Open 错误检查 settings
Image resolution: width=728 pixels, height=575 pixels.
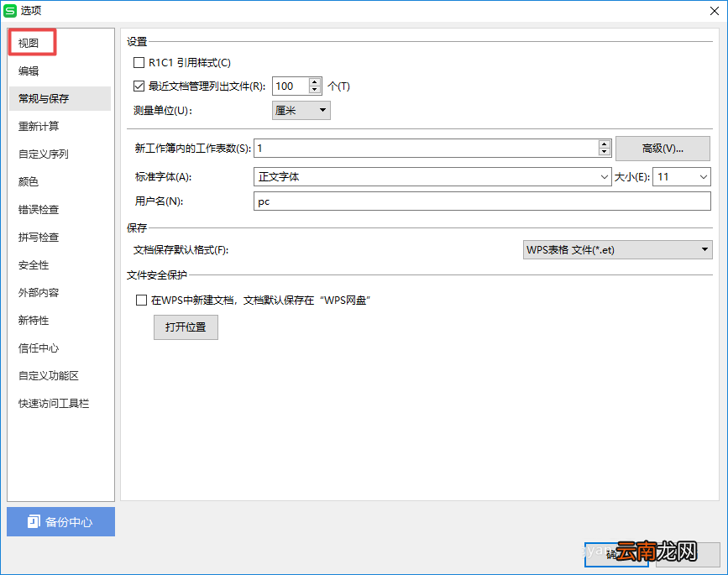(39, 209)
